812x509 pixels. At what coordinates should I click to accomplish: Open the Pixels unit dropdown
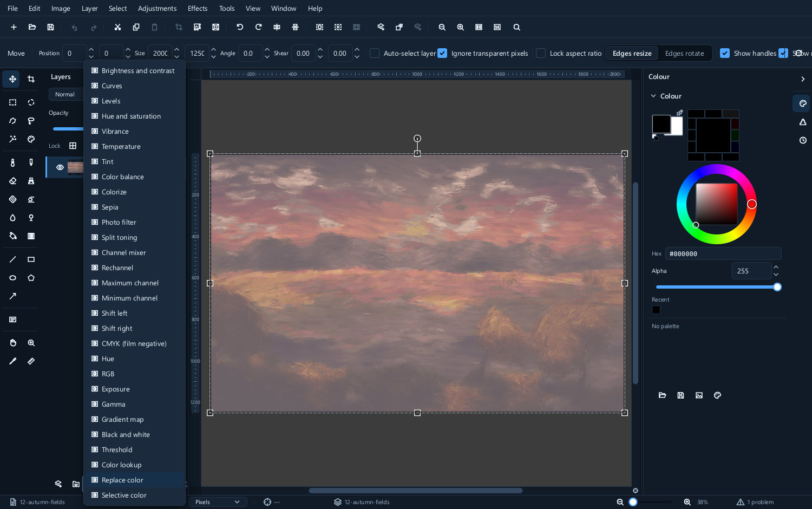[x=218, y=502]
